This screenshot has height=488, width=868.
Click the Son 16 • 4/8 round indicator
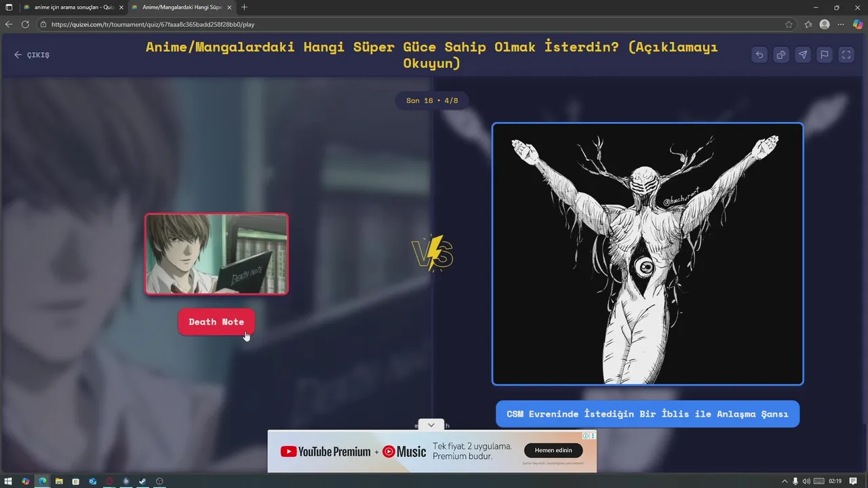432,100
